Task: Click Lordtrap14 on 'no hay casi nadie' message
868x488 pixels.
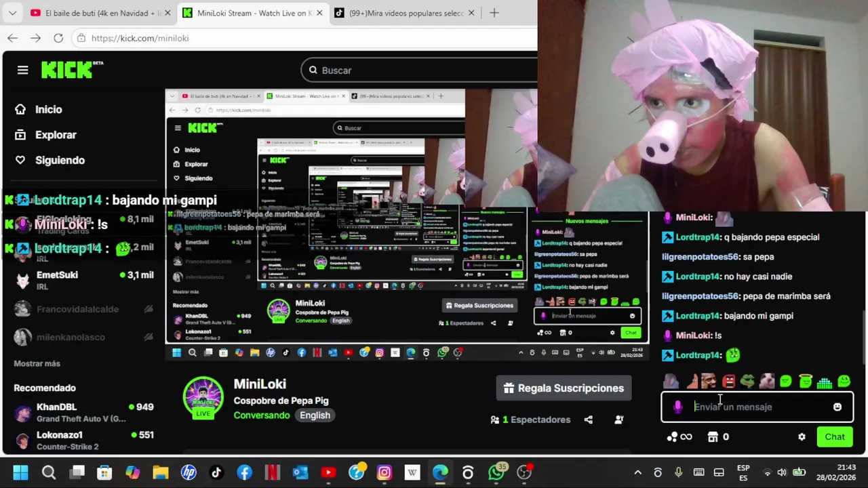Action: click(697, 277)
